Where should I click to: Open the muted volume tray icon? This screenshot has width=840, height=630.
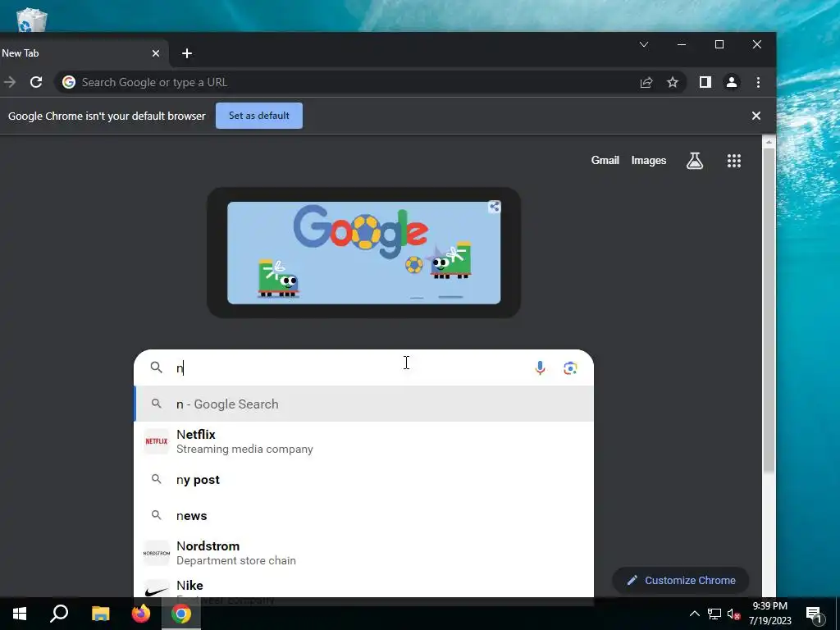point(733,614)
